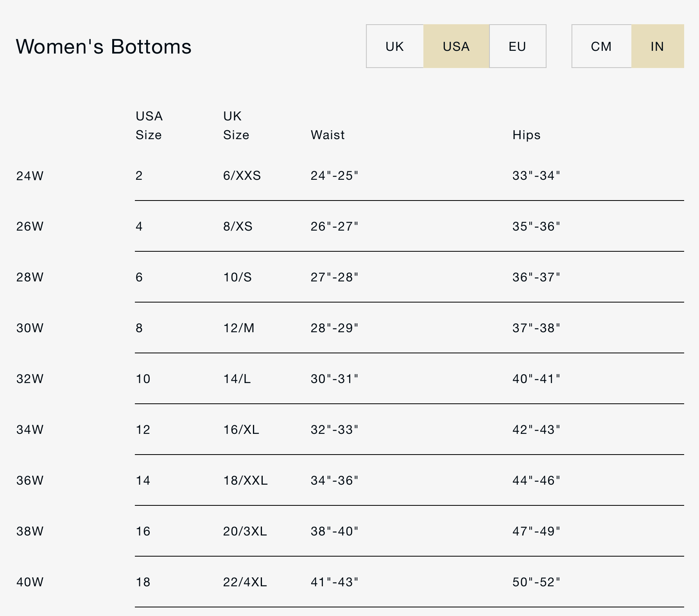The height and width of the screenshot is (616, 699).
Task: Click the 32W size row label
Action: 30,379
